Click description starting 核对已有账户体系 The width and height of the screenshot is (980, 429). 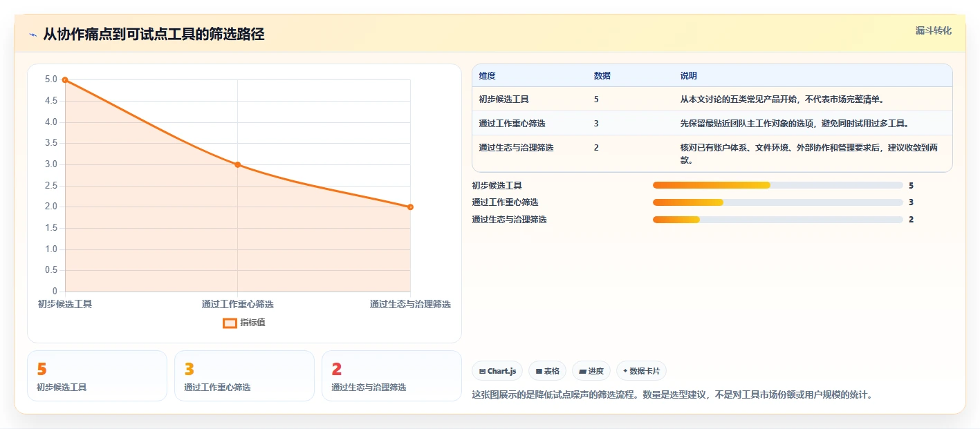[808, 154]
